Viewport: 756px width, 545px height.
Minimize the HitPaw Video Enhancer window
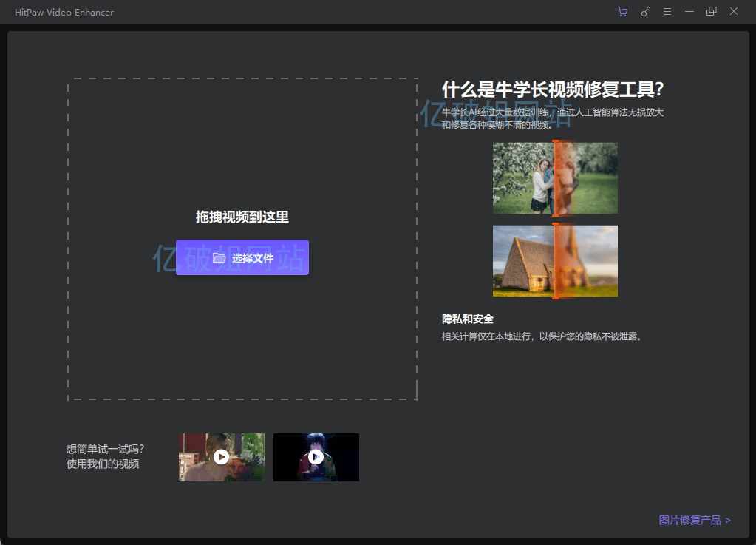point(689,12)
